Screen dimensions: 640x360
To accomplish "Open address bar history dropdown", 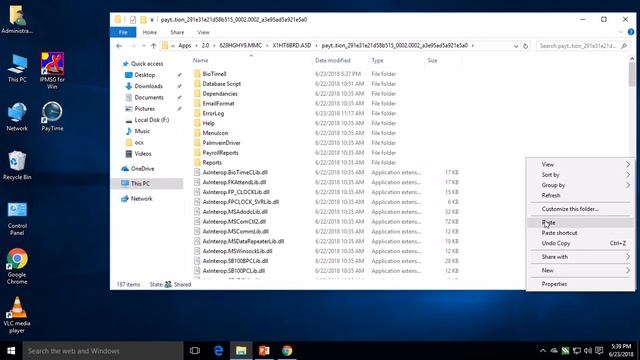I will 516,46.
